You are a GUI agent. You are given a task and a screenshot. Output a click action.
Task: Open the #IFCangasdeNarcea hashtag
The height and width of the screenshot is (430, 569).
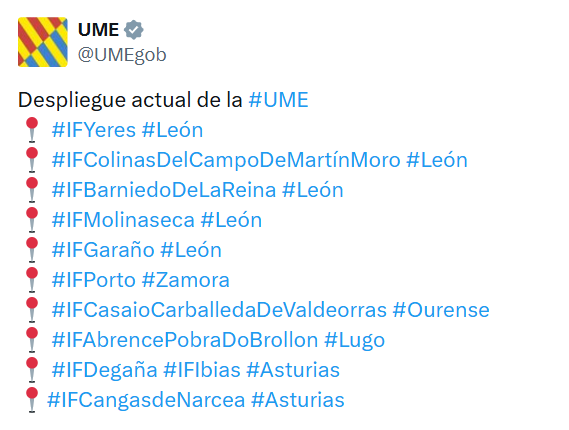(146, 400)
